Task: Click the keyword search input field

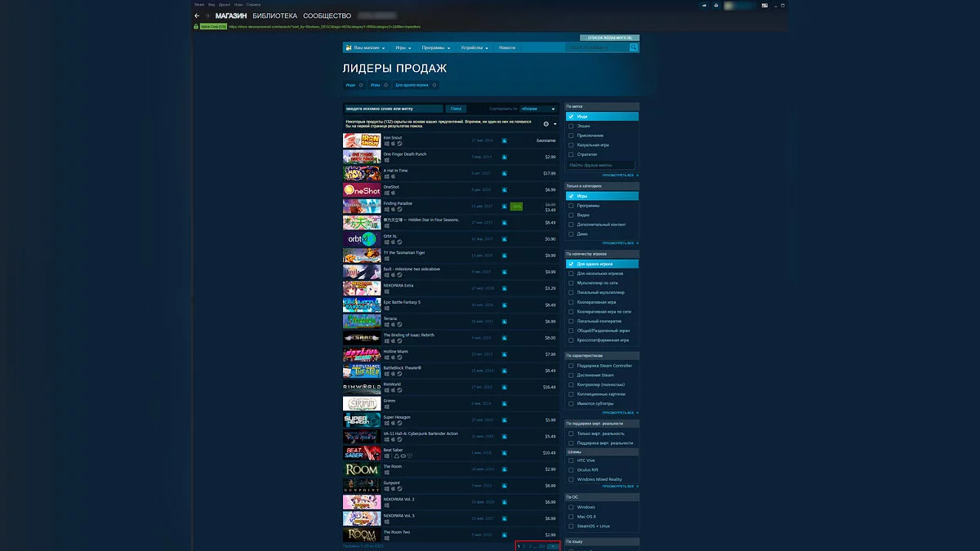Action: [x=393, y=109]
